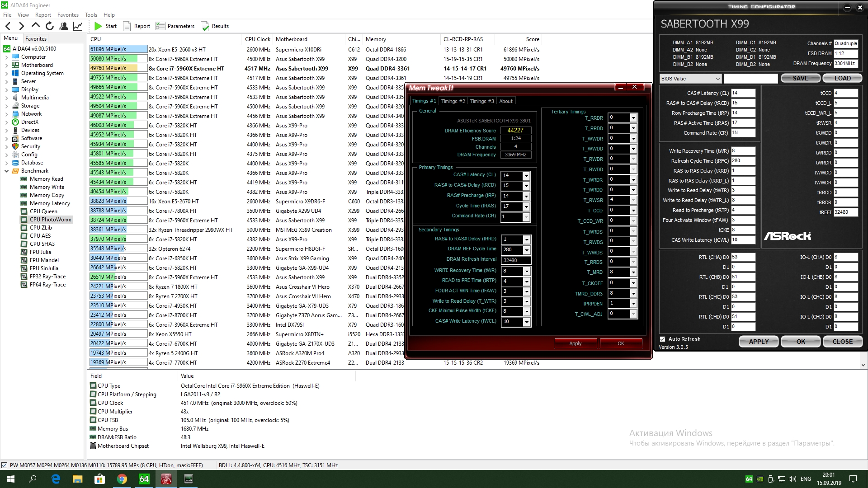Viewport: 868px width, 488px height.
Task: Open Parameters from the toolbar
Action: click(x=175, y=26)
